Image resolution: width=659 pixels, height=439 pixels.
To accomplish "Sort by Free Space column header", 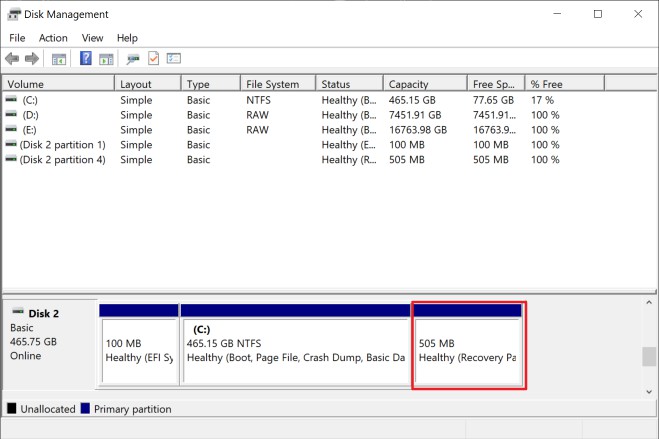I will (496, 84).
